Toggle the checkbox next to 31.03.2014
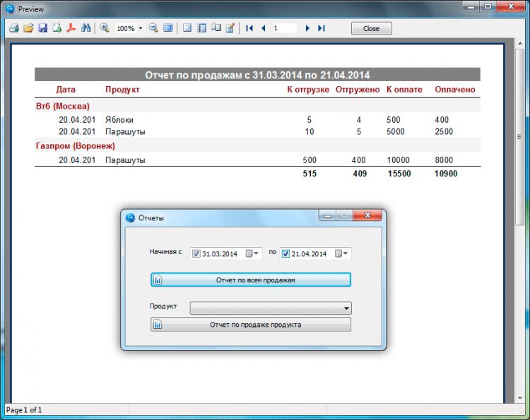The image size is (530, 420). pyautogui.click(x=196, y=253)
